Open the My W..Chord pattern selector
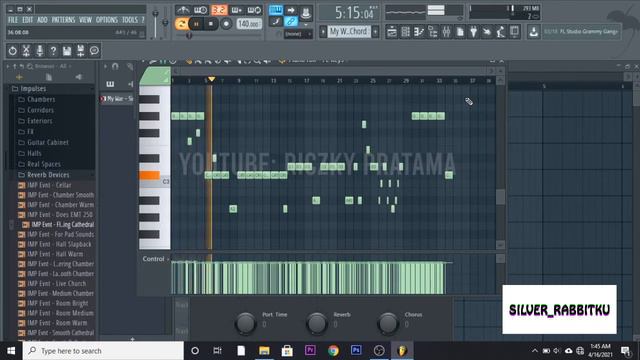Viewport: 640px width, 360px height. click(x=349, y=31)
